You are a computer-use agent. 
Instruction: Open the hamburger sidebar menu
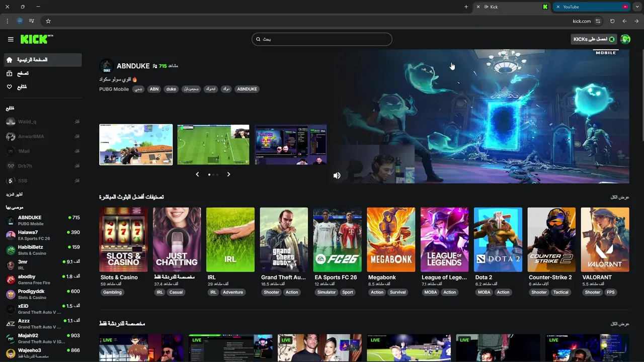click(11, 39)
